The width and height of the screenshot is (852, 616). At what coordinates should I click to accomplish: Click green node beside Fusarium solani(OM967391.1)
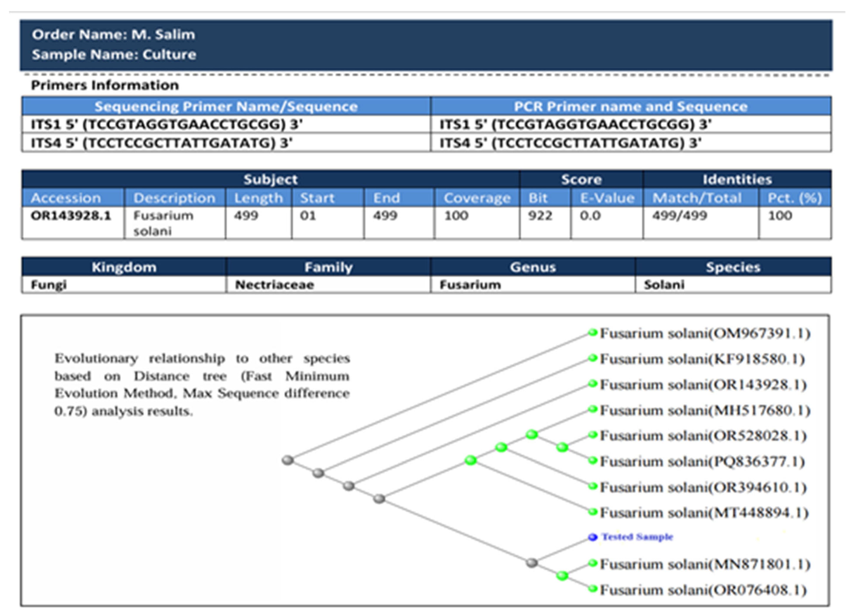[x=592, y=332]
